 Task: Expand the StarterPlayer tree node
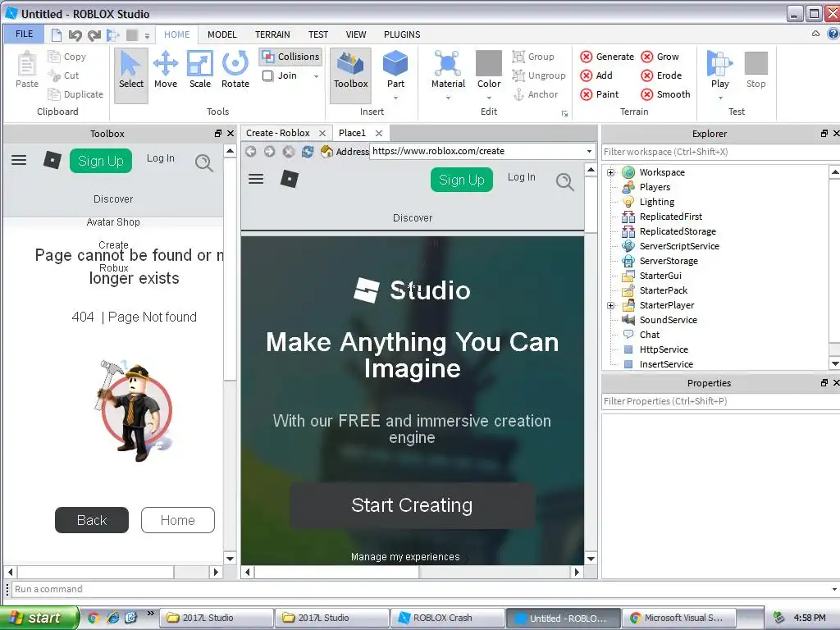coord(610,305)
